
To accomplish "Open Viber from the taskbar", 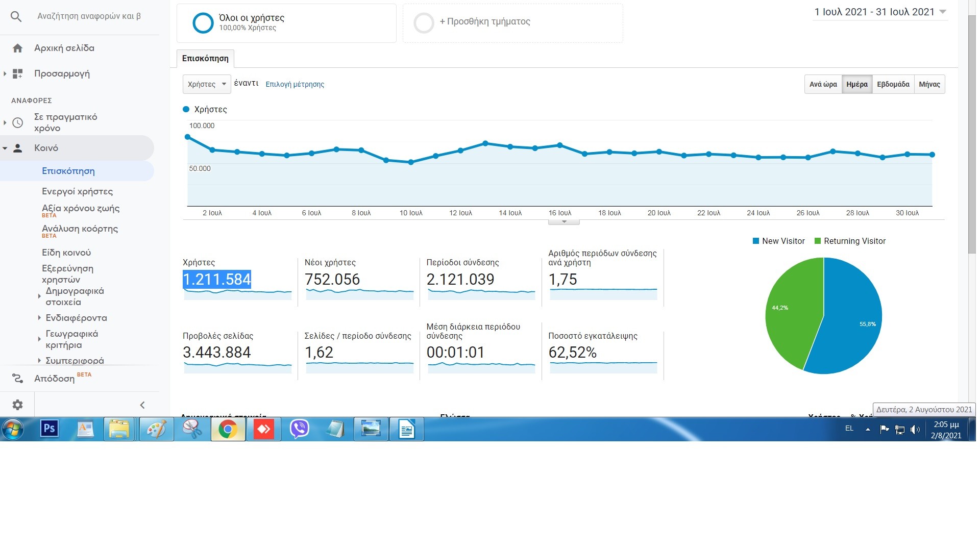I will coord(299,429).
